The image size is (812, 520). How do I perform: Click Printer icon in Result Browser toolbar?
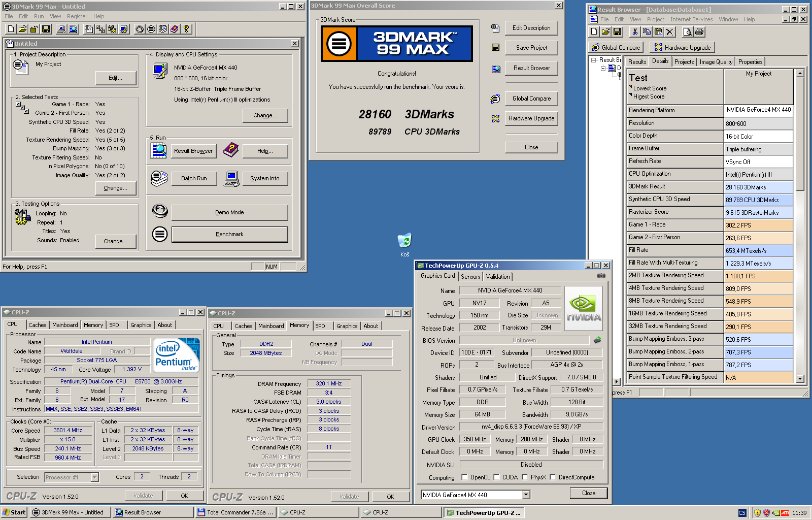coord(699,31)
